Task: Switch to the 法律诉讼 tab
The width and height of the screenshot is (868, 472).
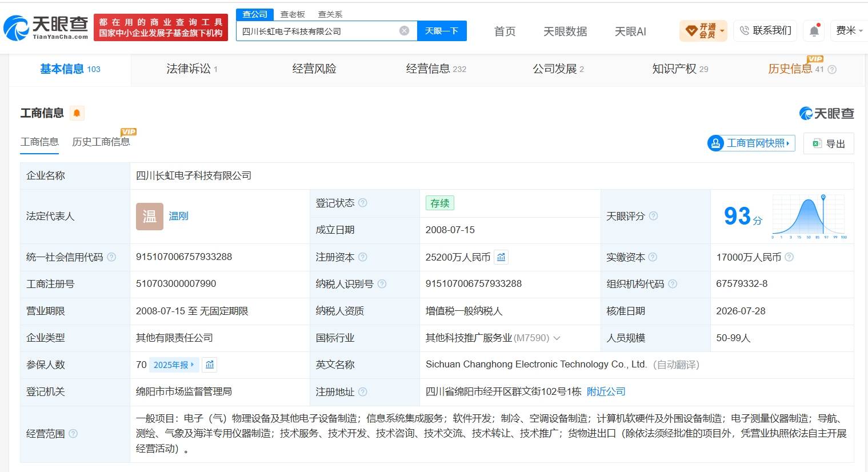Action: pyautogui.click(x=191, y=69)
